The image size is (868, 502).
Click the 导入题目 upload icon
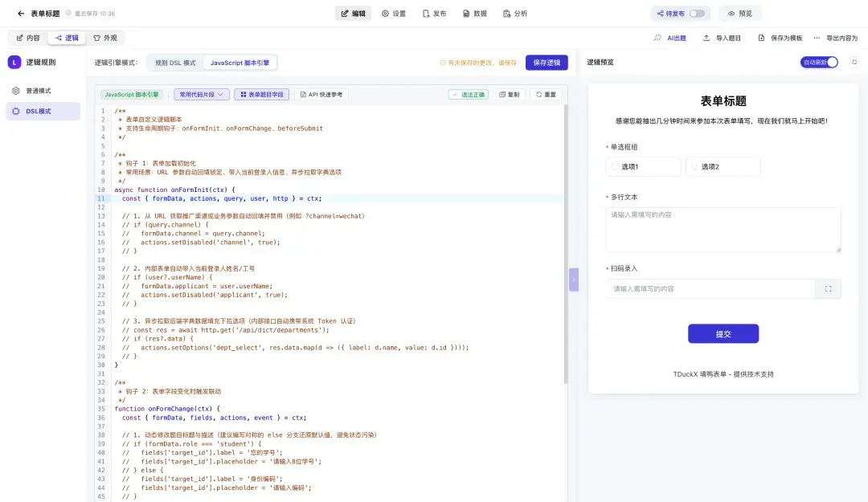(x=706, y=38)
